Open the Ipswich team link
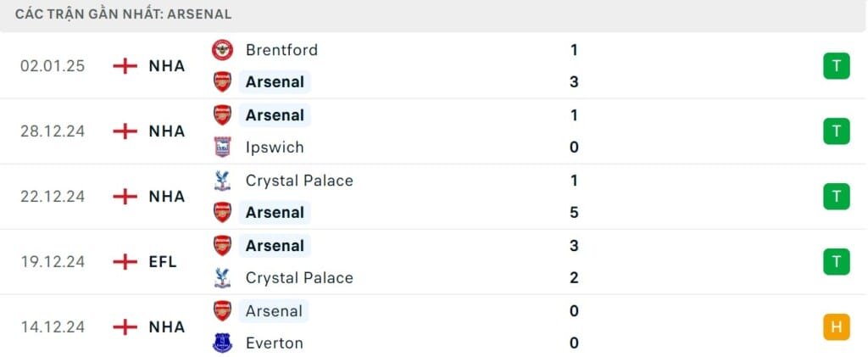 [x=275, y=147]
